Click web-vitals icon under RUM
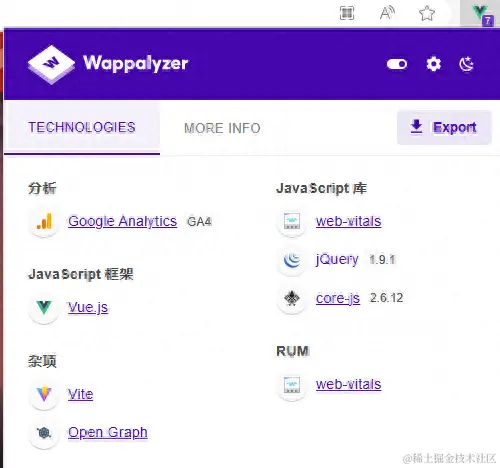 click(292, 385)
